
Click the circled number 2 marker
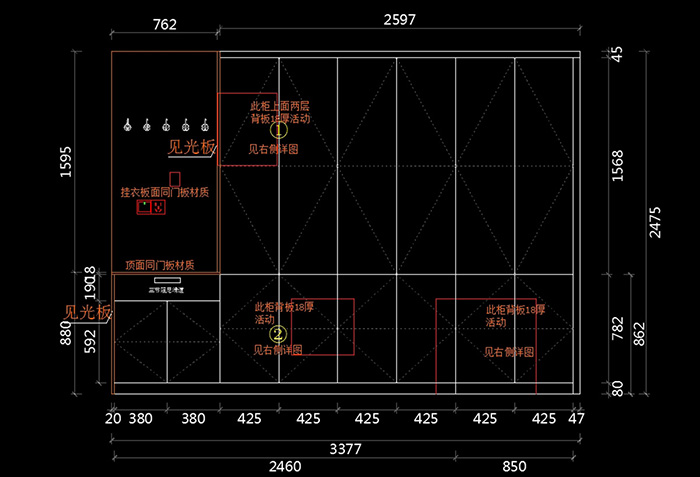coord(279,334)
